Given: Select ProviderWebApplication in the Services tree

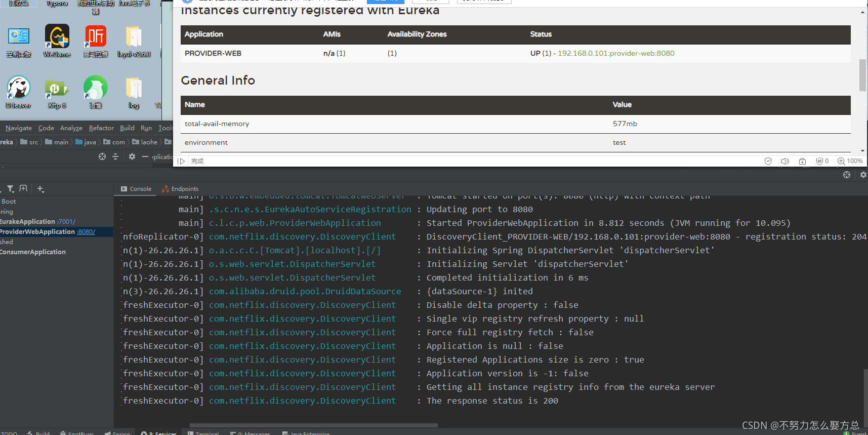Looking at the screenshot, I should pos(37,232).
